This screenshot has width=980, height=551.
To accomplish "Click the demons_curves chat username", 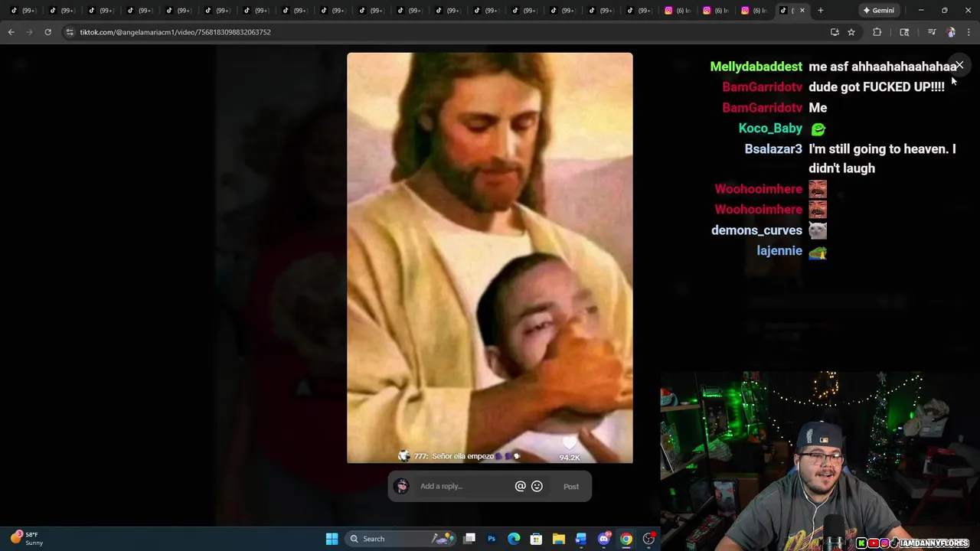I will pyautogui.click(x=756, y=230).
